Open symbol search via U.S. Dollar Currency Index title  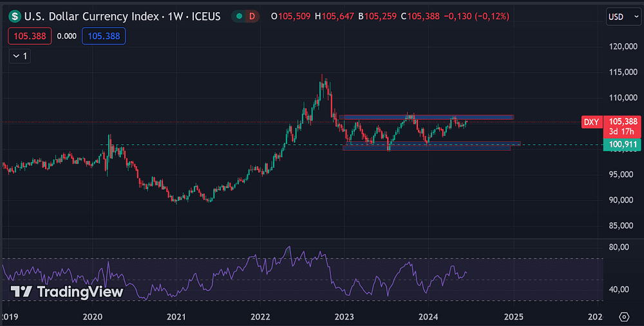[91, 17]
